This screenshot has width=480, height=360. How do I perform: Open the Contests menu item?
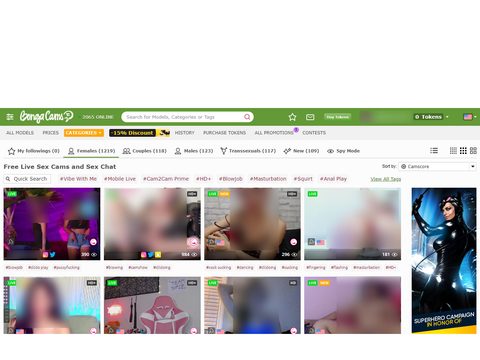pos(314,133)
